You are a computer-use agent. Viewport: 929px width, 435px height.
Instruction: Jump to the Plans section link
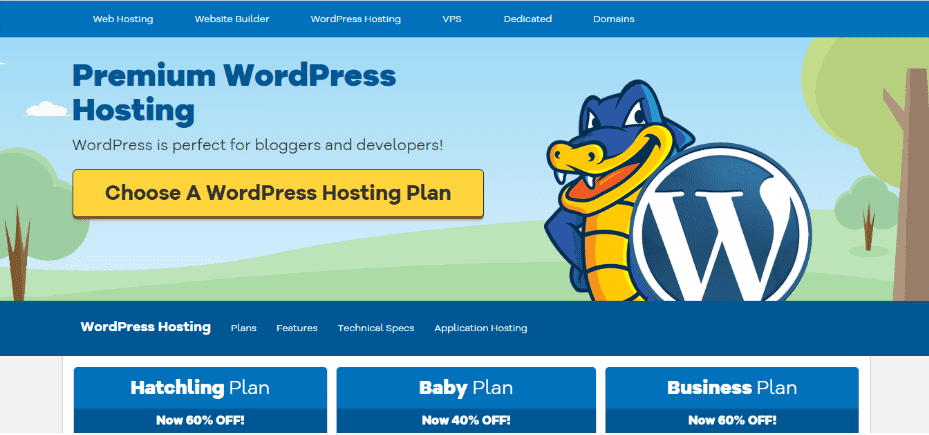tap(244, 328)
